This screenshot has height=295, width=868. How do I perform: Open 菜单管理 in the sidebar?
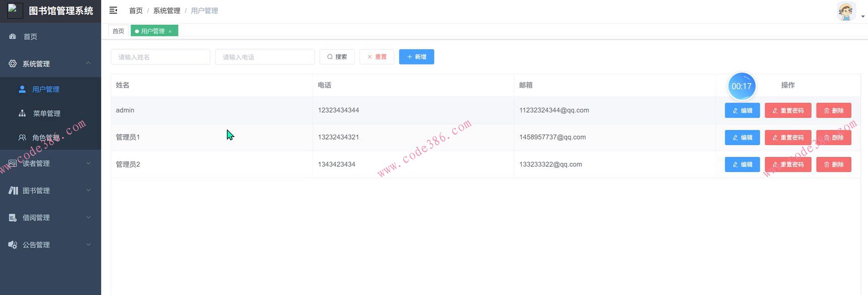tap(50, 113)
